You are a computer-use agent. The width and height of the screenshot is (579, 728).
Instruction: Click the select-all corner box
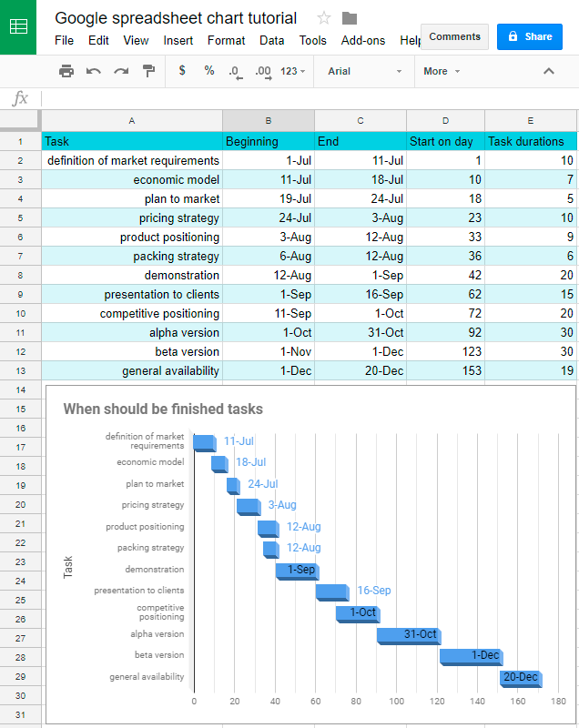pyautogui.click(x=19, y=120)
